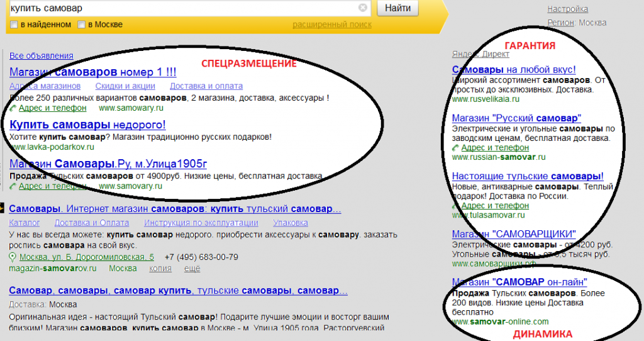644x341 pixels.
Task: Open the "Доставка и Оплата" sitelink
Action: 92,223
